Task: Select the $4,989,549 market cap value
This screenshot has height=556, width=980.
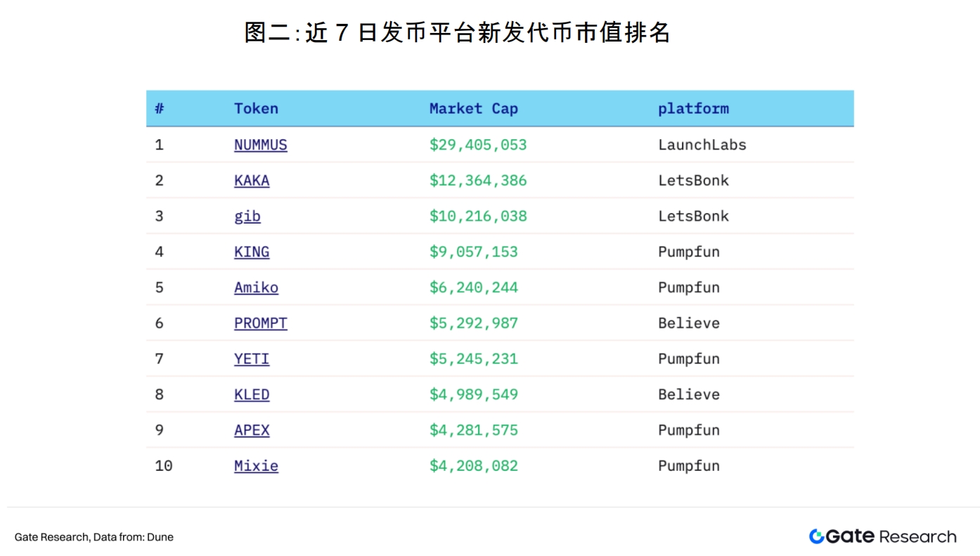Action: pos(473,394)
